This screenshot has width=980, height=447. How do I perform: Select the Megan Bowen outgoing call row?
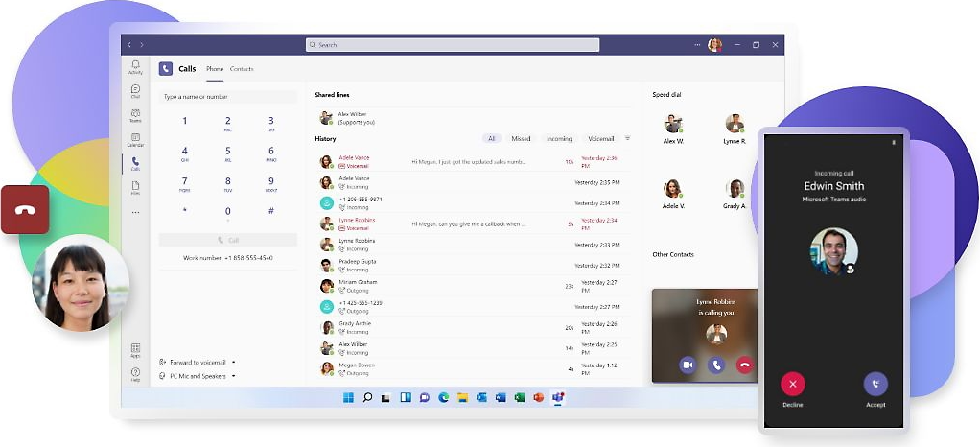pos(473,369)
